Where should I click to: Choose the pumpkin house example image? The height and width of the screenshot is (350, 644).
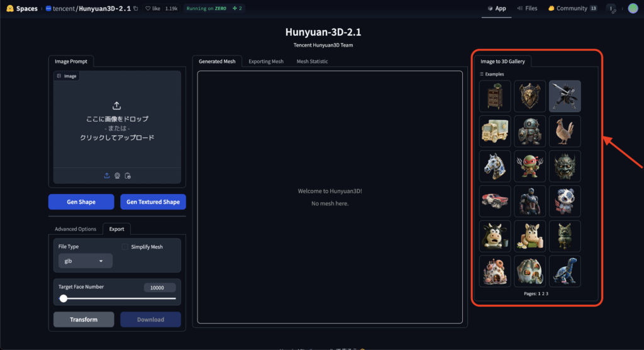click(x=530, y=271)
